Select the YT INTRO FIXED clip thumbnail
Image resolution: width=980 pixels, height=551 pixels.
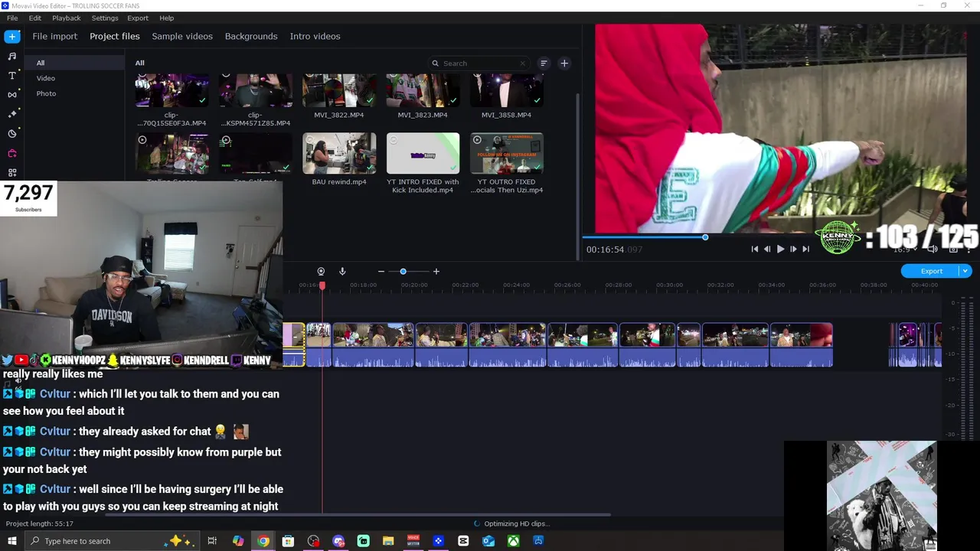point(423,153)
